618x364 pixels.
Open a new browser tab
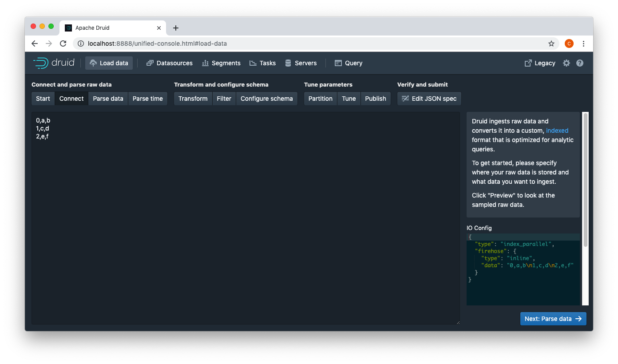[x=176, y=28]
